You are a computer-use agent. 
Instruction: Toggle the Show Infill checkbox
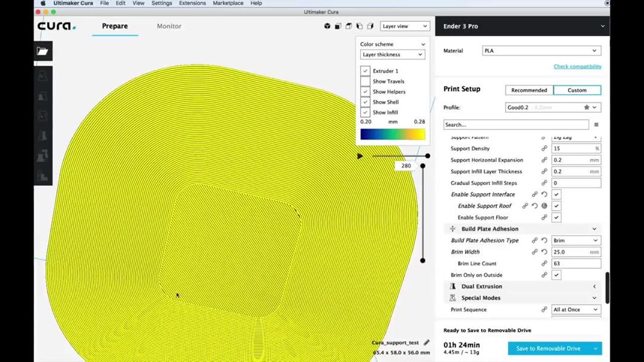tap(365, 112)
